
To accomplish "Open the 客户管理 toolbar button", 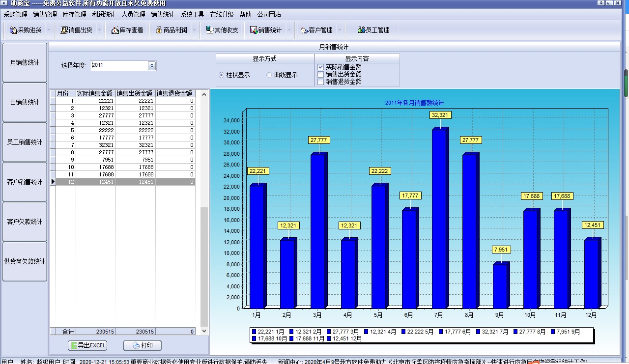I will click(316, 30).
